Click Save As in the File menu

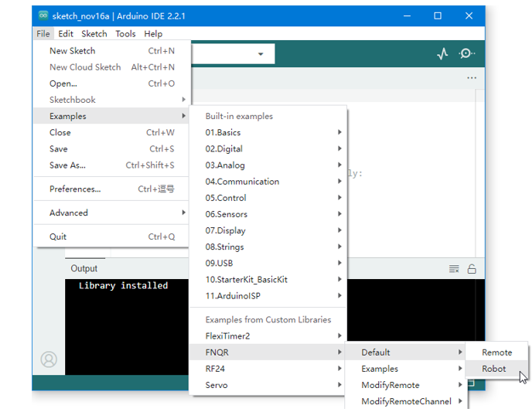111,165
